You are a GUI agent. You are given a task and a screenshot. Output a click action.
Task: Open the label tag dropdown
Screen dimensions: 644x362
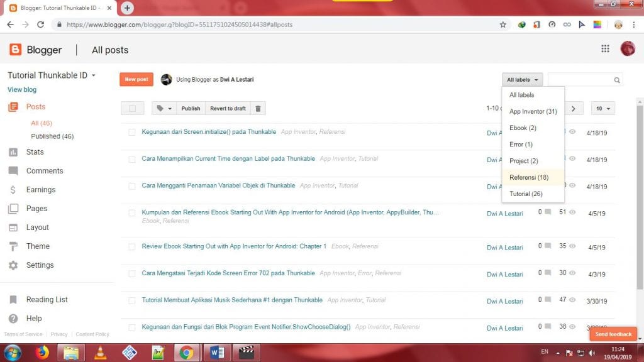click(164, 108)
